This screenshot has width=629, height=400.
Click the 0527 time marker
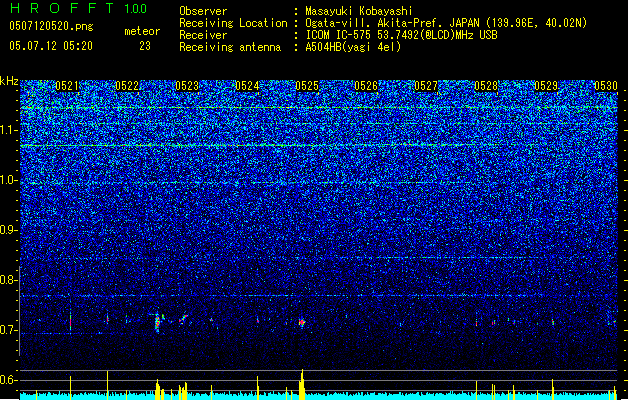[426, 86]
